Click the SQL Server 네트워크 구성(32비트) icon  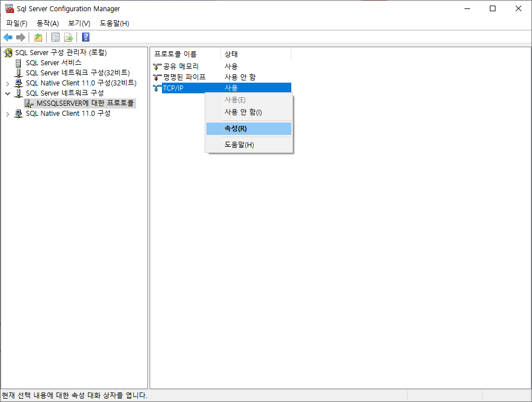coord(19,73)
